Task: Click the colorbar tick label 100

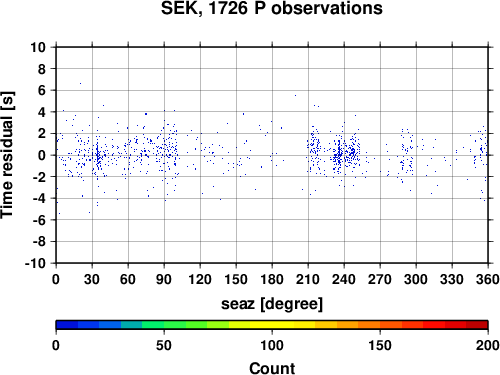Action: pos(272,345)
